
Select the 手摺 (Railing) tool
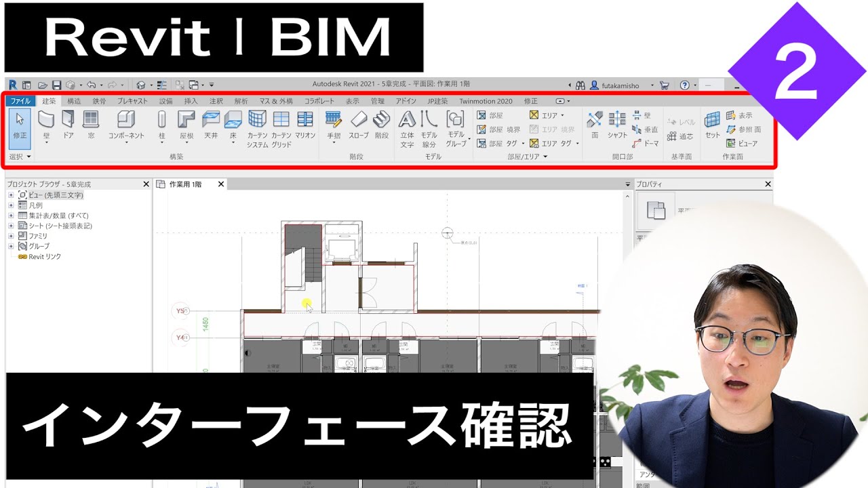tap(334, 127)
